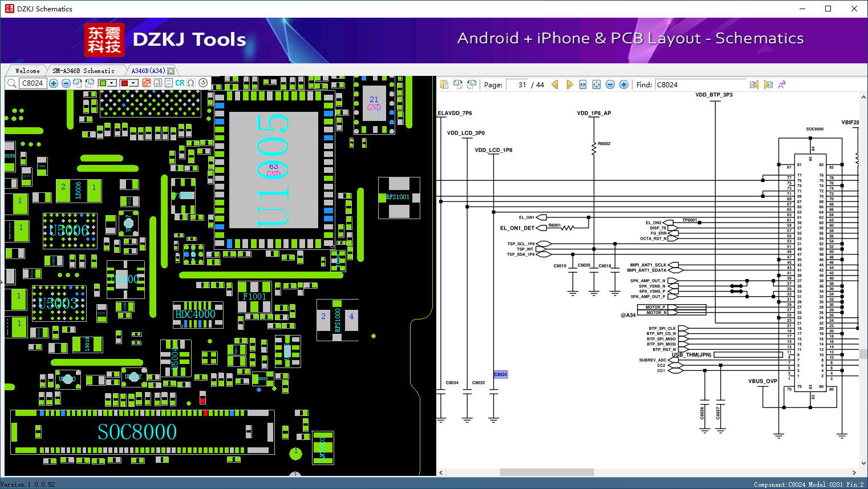The height and width of the screenshot is (489, 868).
Task: Click the PCB search magnifier icon
Action: (x=11, y=83)
